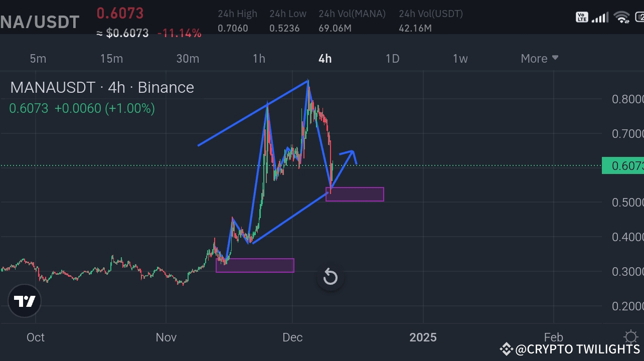
Task: Select the 5m interval option
Action: point(38,58)
